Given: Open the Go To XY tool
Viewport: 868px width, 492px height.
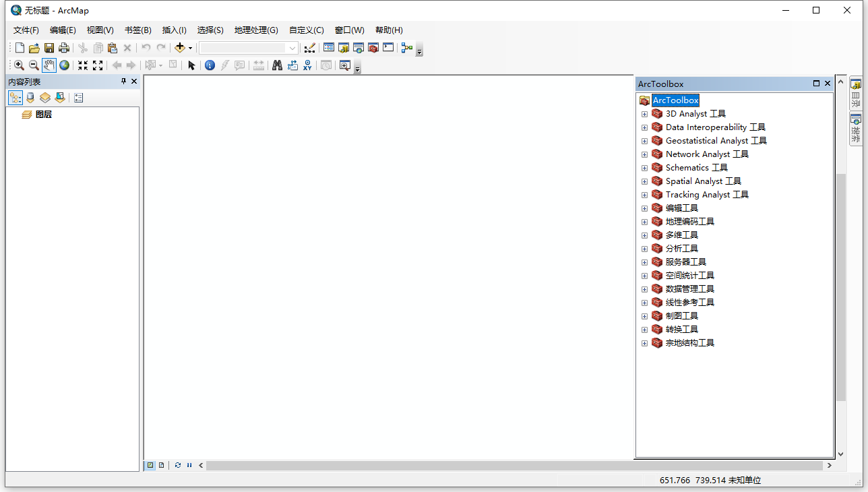Looking at the screenshot, I should [307, 65].
